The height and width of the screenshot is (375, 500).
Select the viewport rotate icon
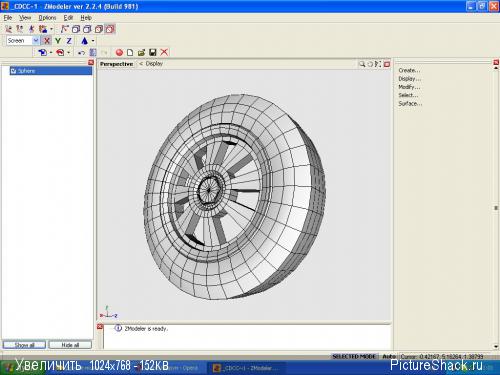[370, 64]
